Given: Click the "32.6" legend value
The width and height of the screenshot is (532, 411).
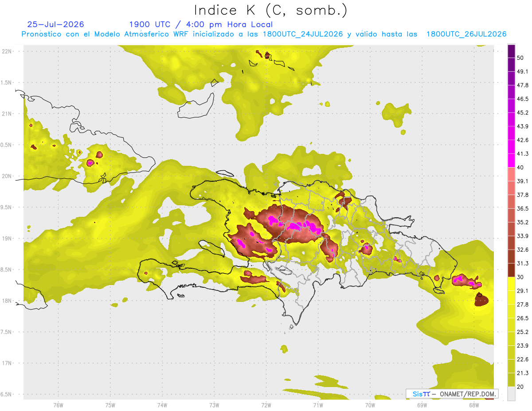Looking at the screenshot, I should pos(523,250).
